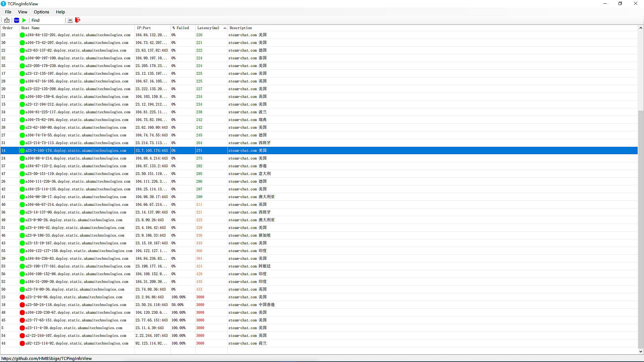The width and height of the screenshot is (644, 362).
Task: Click the GitHub TCPingInfoView link in status bar
Action: [x=47, y=358]
